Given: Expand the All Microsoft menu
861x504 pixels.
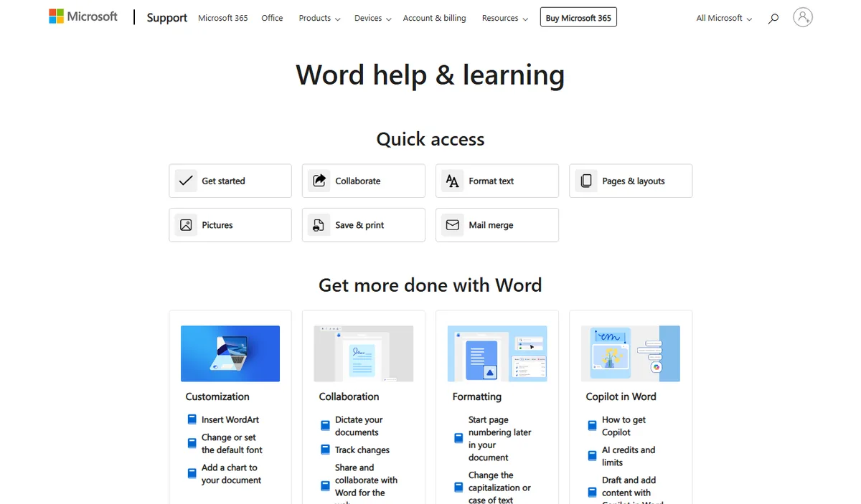Looking at the screenshot, I should coord(724,18).
